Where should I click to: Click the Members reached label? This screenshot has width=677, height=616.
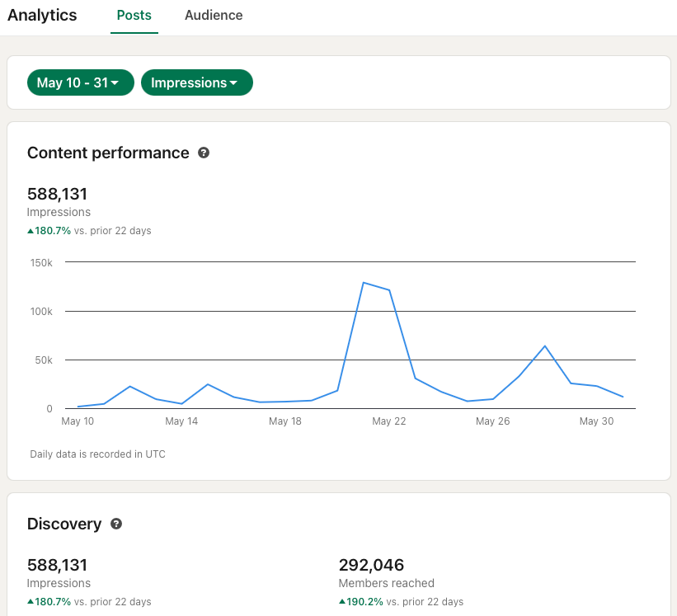(x=387, y=583)
